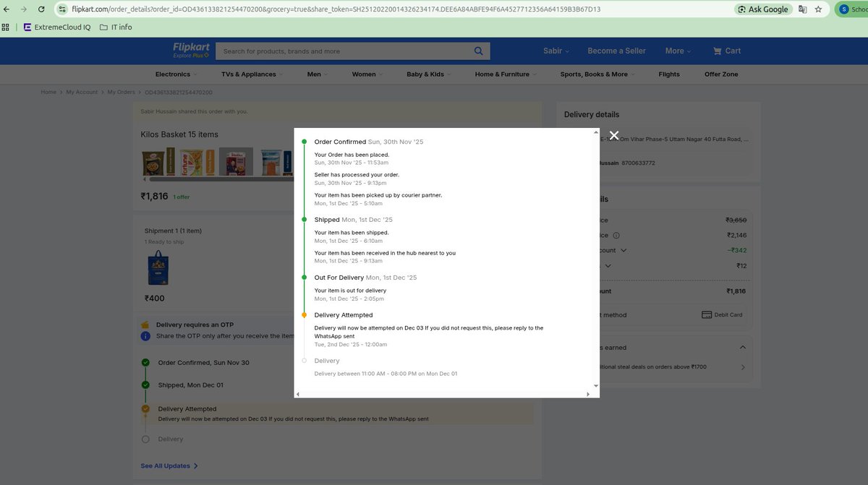Image resolution: width=868 pixels, height=485 pixels.
Task: Click the Debit Card payment icon
Action: [707, 315]
